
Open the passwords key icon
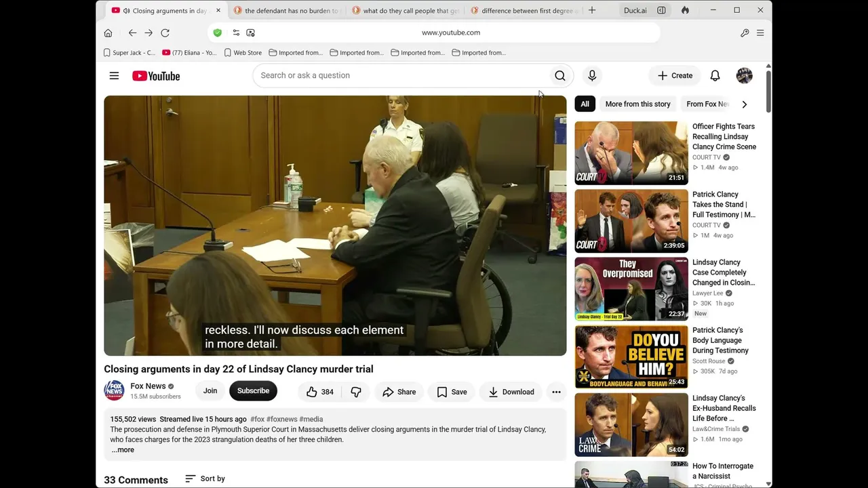point(745,33)
